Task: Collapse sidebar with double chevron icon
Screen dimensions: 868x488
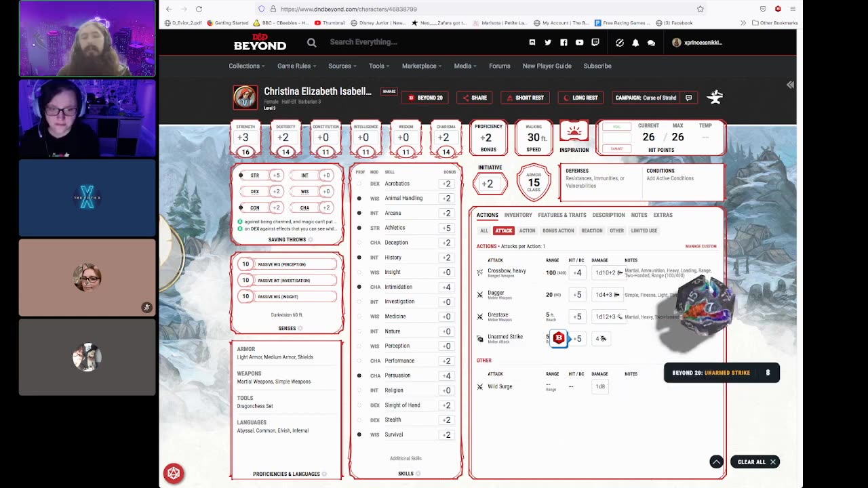Action: coord(790,85)
